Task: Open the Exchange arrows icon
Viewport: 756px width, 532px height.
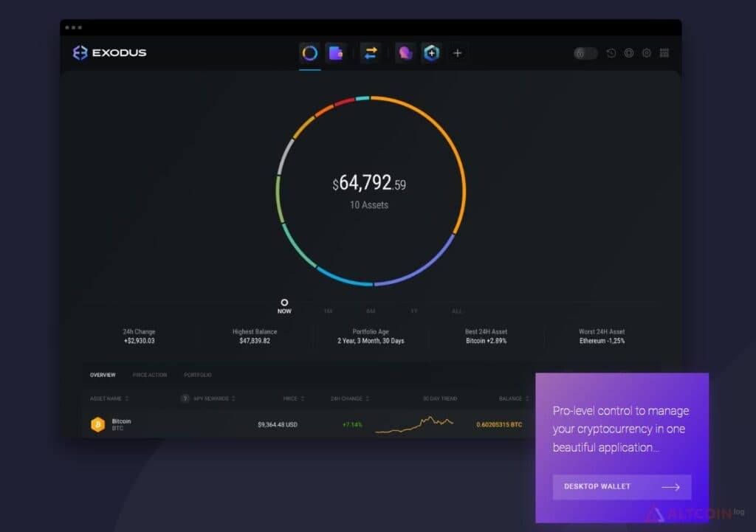Action: tap(371, 53)
